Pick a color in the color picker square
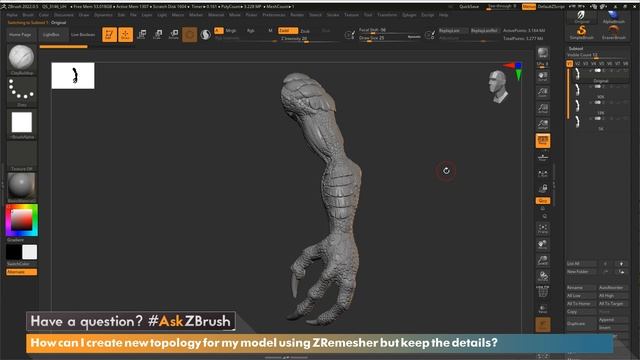 pos(21,220)
